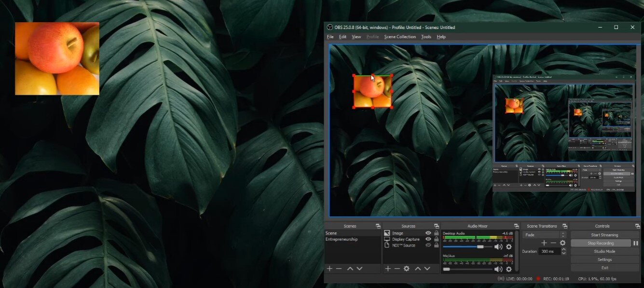Image resolution: width=644 pixels, height=288 pixels.
Task: Hide the Image source
Action: tap(428, 233)
